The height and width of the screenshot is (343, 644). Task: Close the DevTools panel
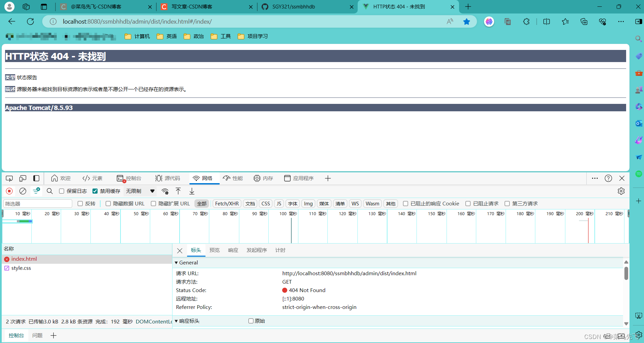tap(622, 178)
